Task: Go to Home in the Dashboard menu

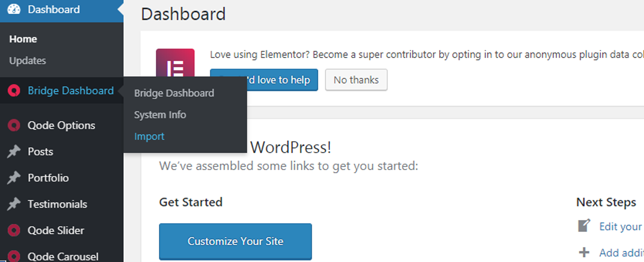Action: tap(23, 39)
